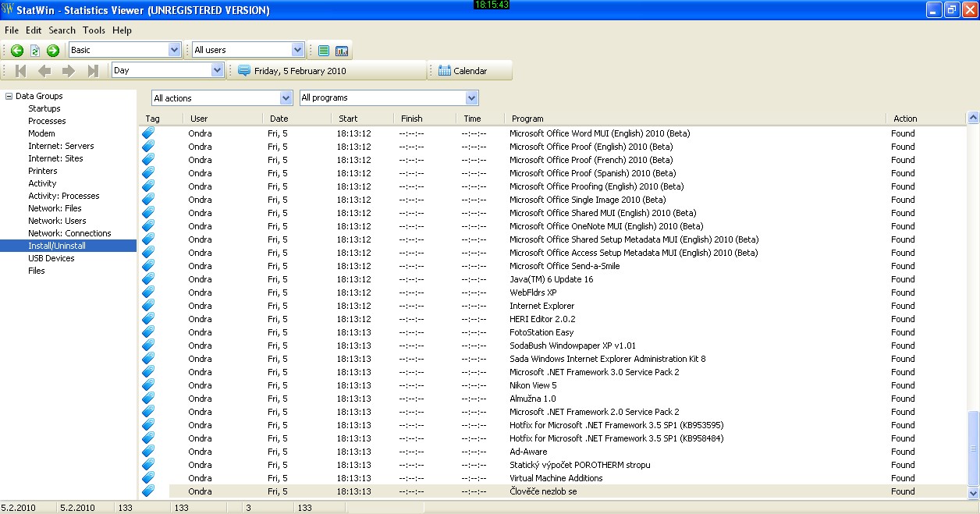
Task: Click the green back arrow icon
Action: click(x=16, y=51)
